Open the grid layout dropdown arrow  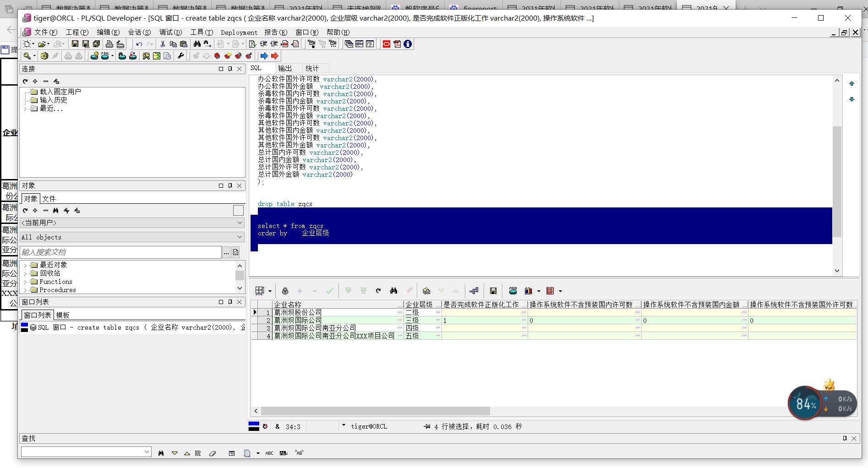point(270,291)
